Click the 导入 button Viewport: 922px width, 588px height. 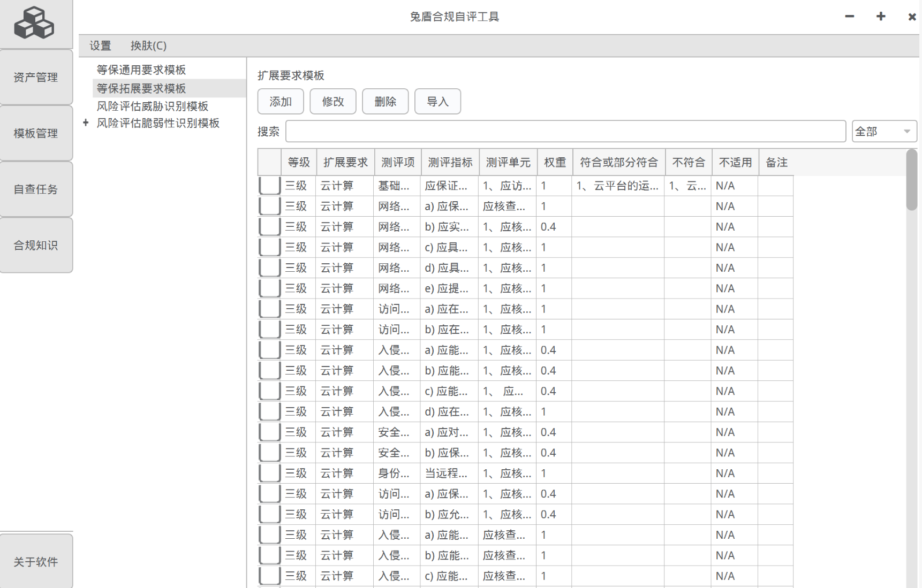pyautogui.click(x=437, y=101)
